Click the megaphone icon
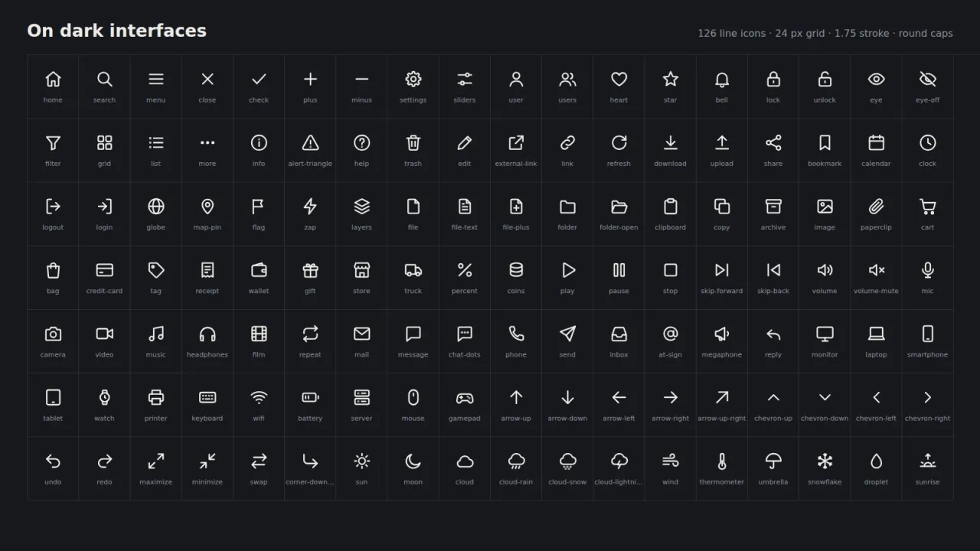 [722, 333]
